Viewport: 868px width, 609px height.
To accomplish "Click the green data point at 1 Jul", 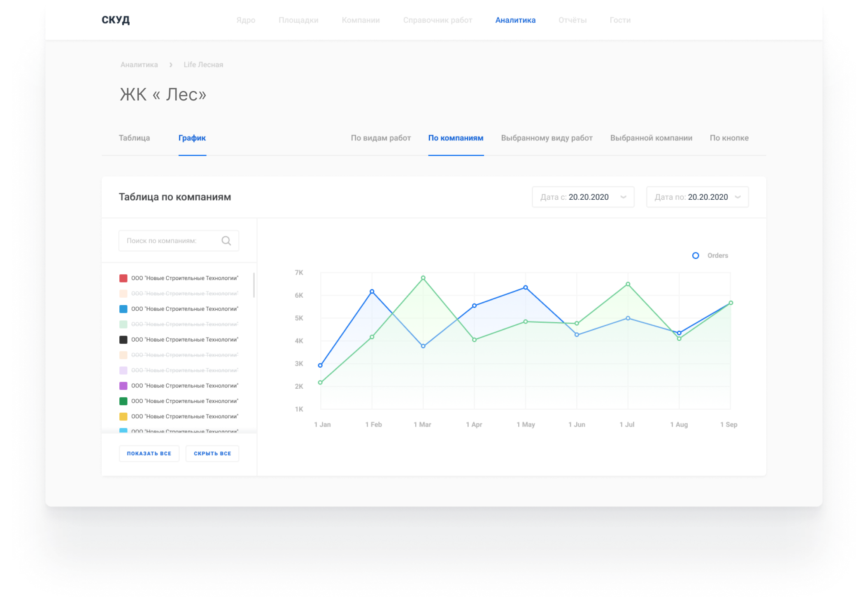I will click(628, 284).
